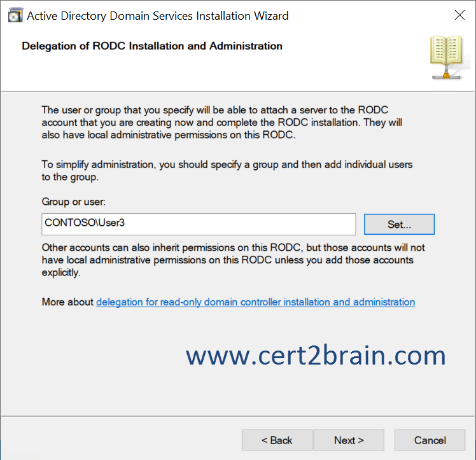This screenshot has height=460, width=476.
Task: Click the www.cert2brain.com watermark text
Action: [x=316, y=355]
